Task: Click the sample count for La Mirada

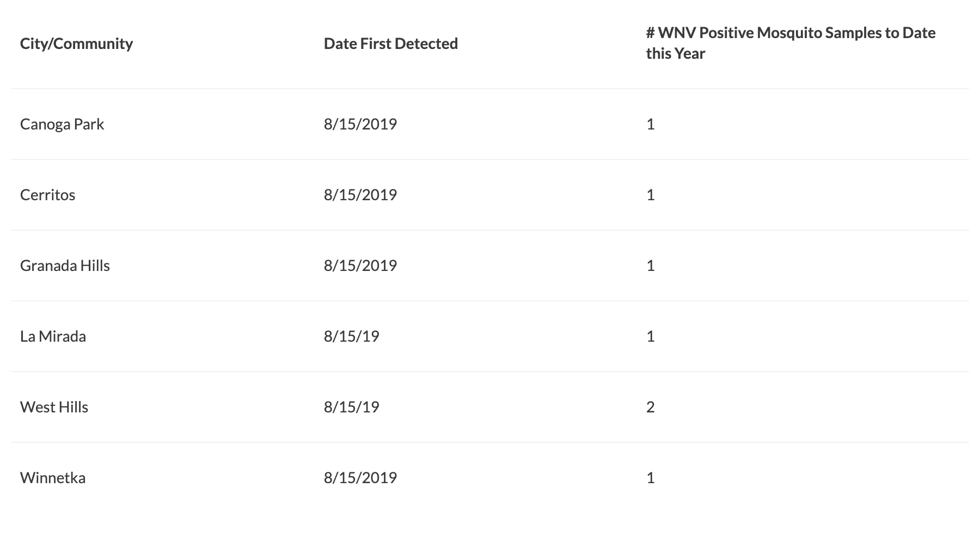Action: click(x=650, y=336)
